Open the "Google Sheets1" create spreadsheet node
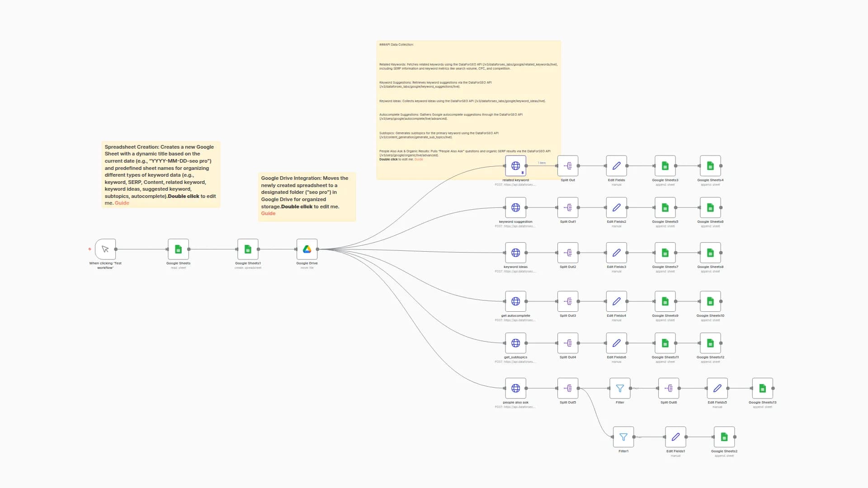Screen dimensions: 868x488 pos(247,249)
